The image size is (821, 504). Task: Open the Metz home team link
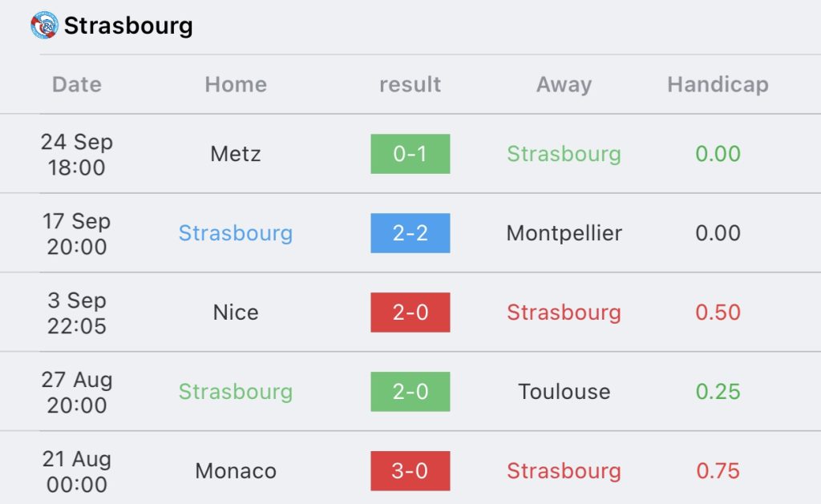pyautogui.click(x=236, y=154)
